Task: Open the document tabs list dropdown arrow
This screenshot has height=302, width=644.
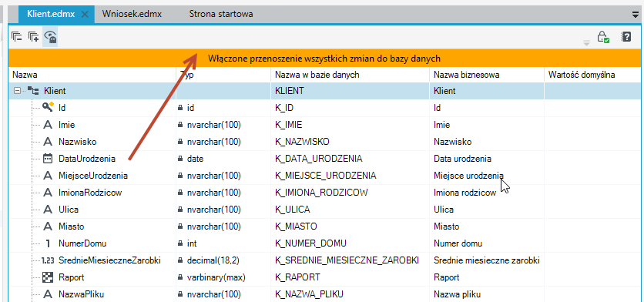Action: [x=636, y=15]
